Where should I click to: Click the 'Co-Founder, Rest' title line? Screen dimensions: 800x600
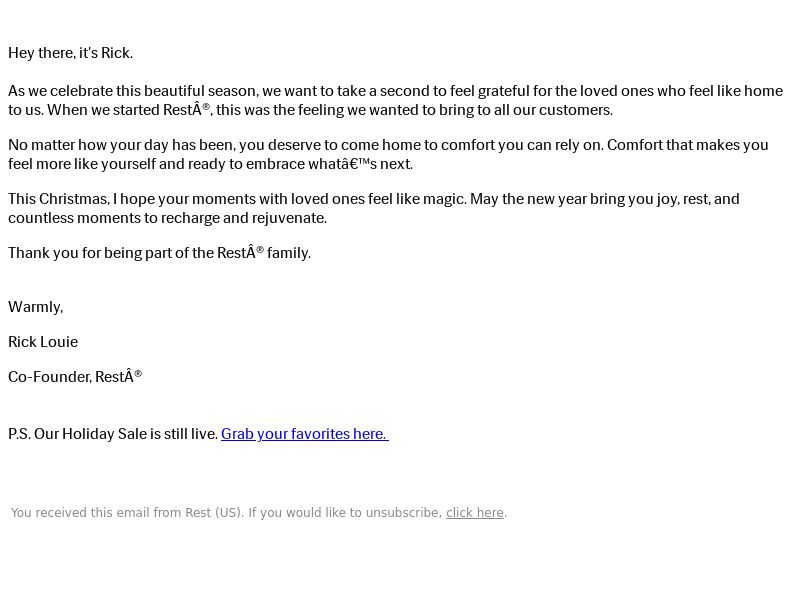(x=75, y=377)
